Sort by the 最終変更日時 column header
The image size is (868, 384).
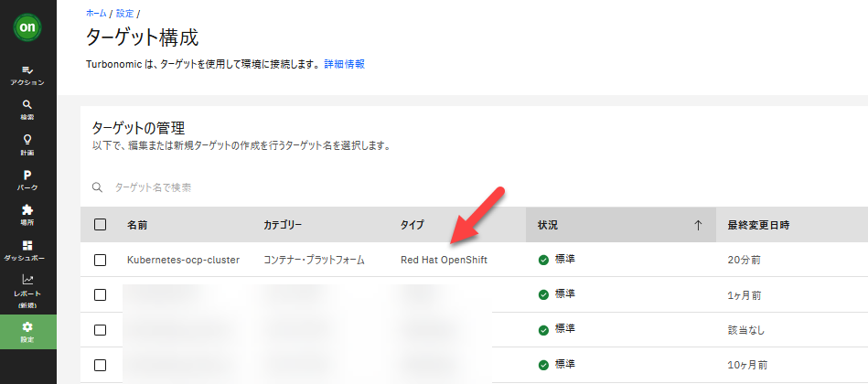[x=758, y=225]
